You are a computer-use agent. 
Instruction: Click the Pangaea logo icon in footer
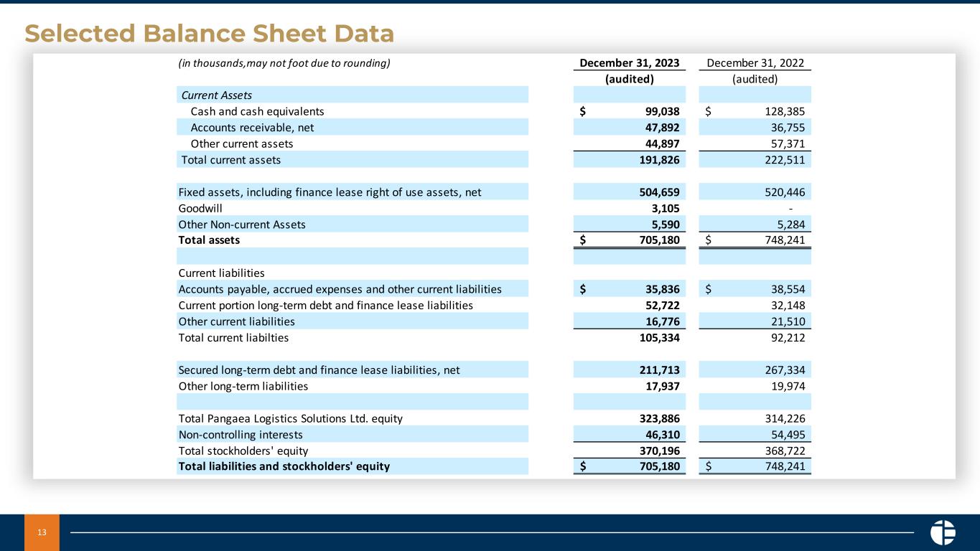pyautogui.click(x=943, y=532)
